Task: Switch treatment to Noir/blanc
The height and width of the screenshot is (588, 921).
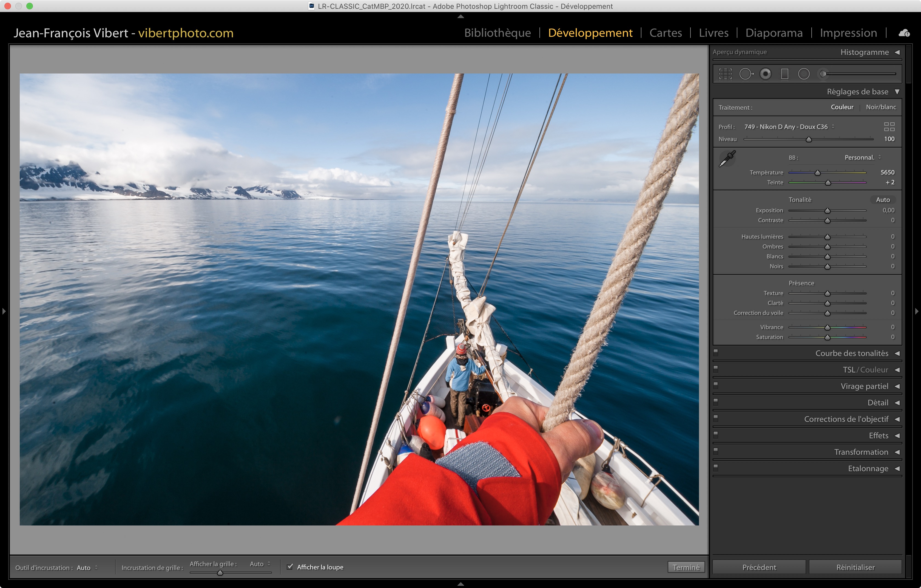Action: coord(881,107)
